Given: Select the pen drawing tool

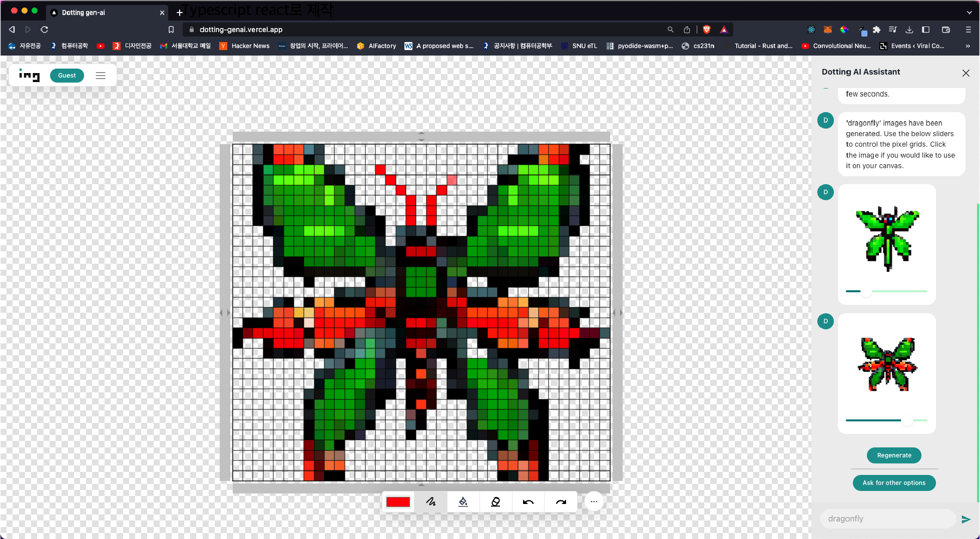Looking at the screenshot, I should click(x=430, y=501).
